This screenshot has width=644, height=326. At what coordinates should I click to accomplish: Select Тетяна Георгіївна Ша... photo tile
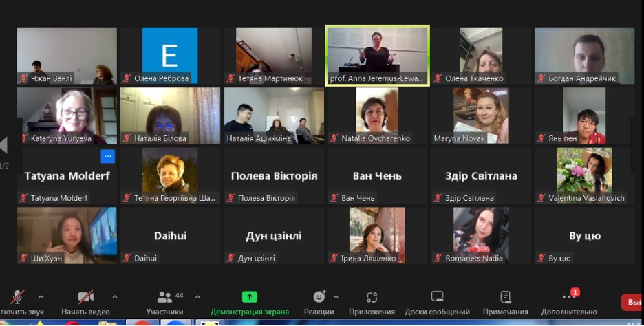tap(170, 176)
